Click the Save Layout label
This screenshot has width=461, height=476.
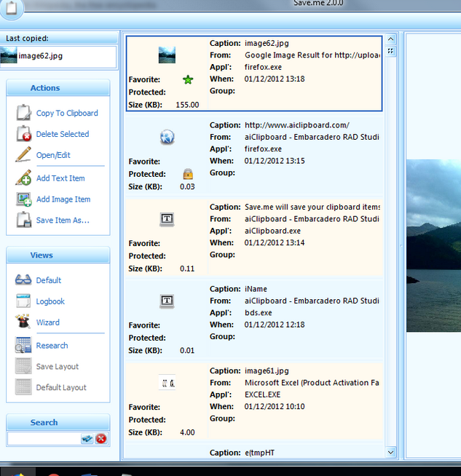(58, 366)
